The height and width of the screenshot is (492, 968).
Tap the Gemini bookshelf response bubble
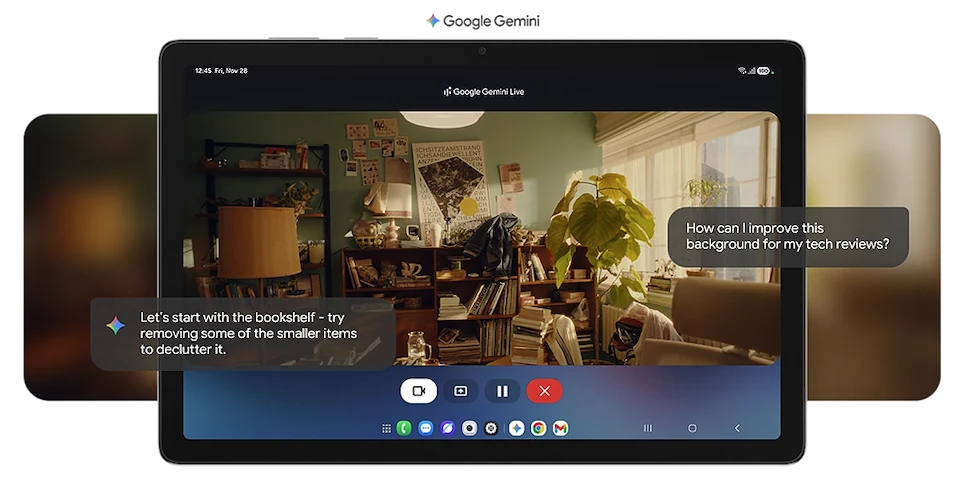(x=243, y=332)
